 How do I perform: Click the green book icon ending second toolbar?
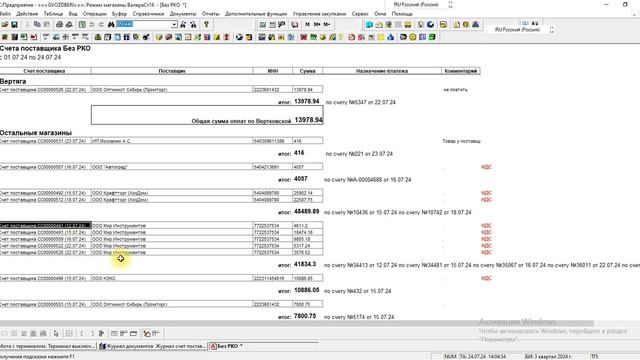point(432,37)
